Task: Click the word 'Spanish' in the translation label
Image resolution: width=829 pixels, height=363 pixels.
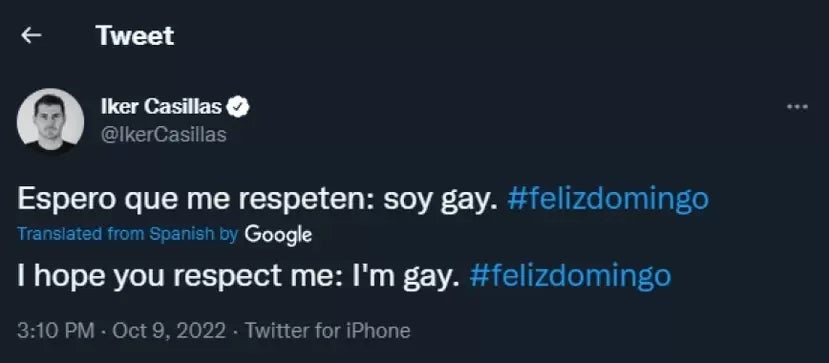Action: pyautogui.click(x=182, y=234)
